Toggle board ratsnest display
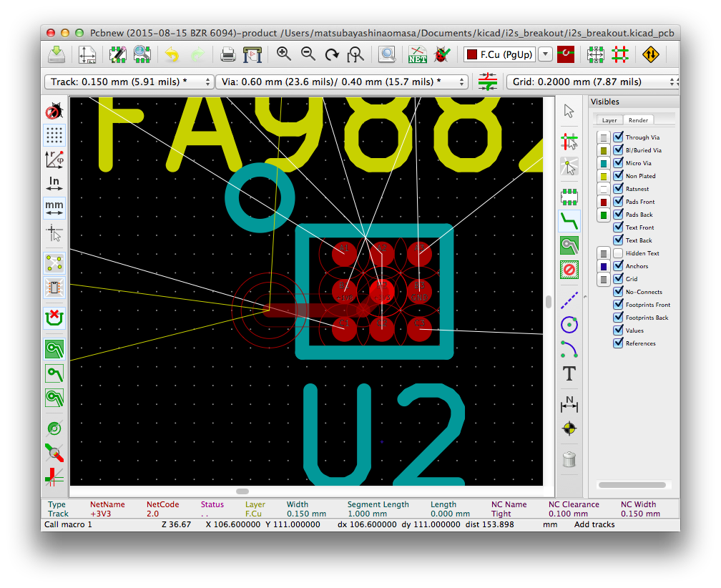Screen dimensions: 721x588 click(54, 263)
